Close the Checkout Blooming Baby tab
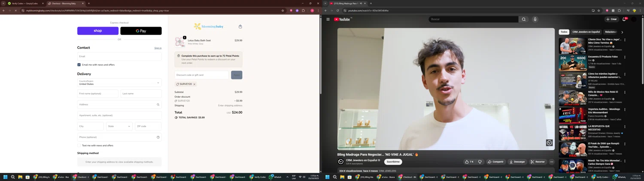The height and width of the screenshot is (181, 644). pyautogui.click(x=83, y=3)
